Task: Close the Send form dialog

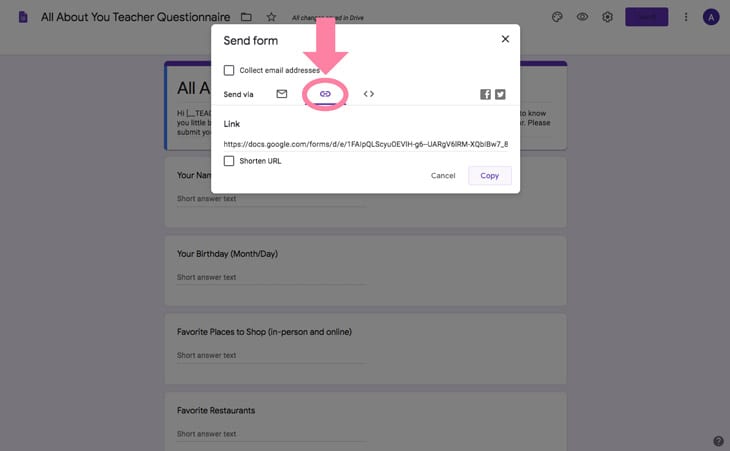Action: (505, 39)
